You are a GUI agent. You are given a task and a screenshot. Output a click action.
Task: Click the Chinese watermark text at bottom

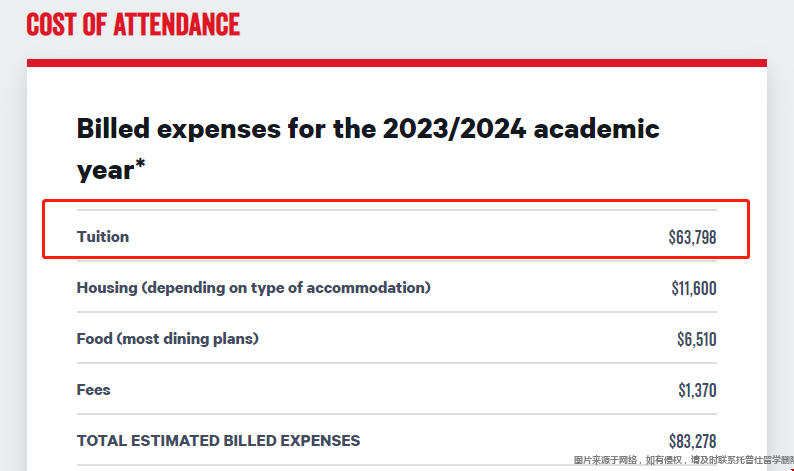coord(684,460)
